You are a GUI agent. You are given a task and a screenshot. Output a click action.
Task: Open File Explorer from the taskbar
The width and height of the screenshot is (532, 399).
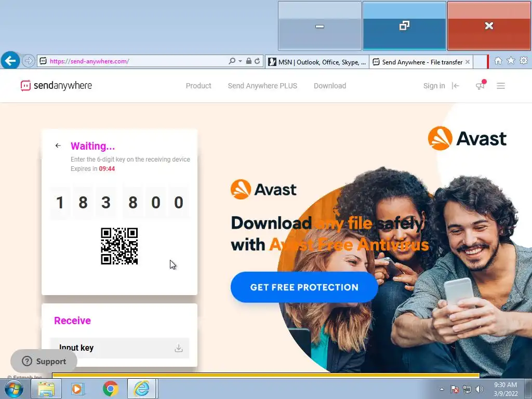[x=46, y=389]
